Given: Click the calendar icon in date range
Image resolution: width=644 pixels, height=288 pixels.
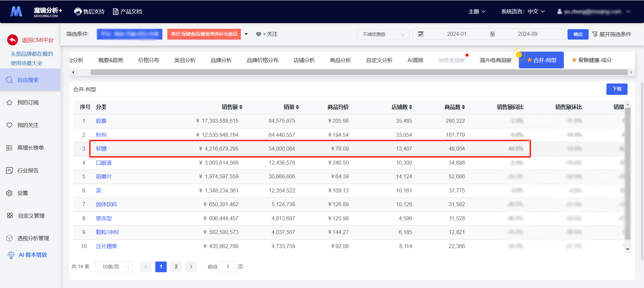Looking at the screenshot, I should tap(421, 34).
